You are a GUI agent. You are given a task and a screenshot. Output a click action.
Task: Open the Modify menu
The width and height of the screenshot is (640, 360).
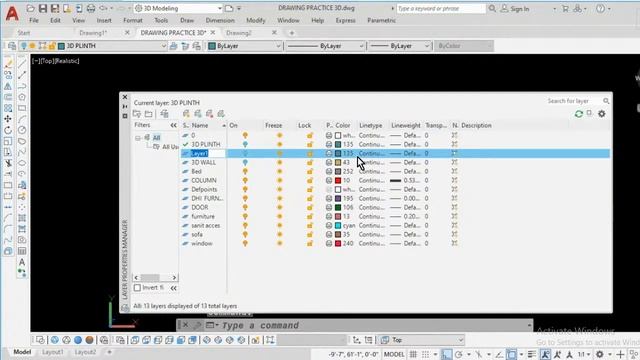point(256,20)
